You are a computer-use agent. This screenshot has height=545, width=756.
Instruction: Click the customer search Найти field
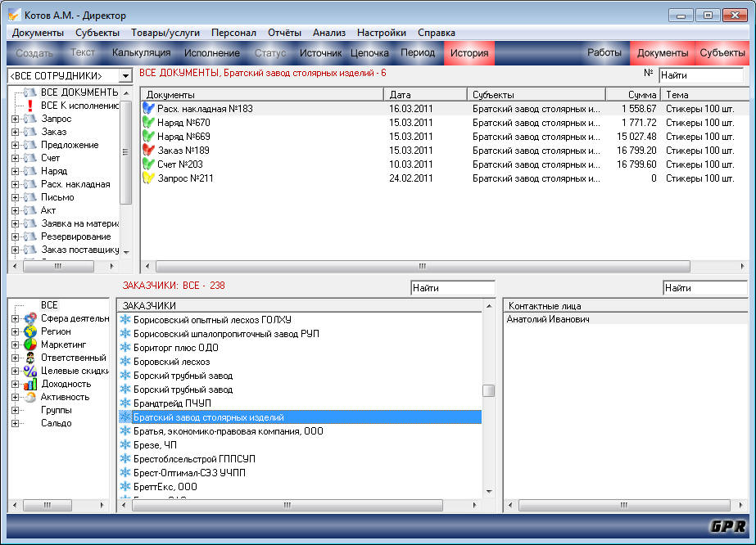[452, 288]
